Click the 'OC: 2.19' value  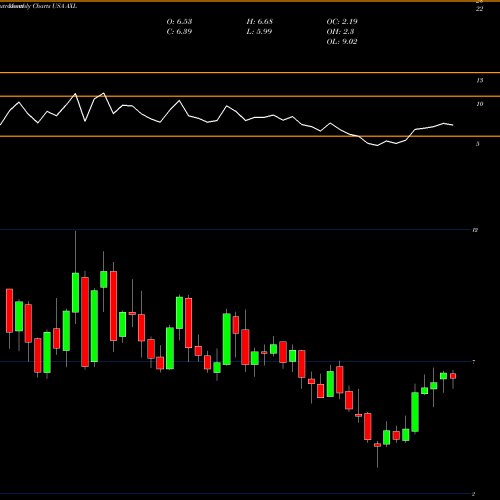(x=342, y=22)
